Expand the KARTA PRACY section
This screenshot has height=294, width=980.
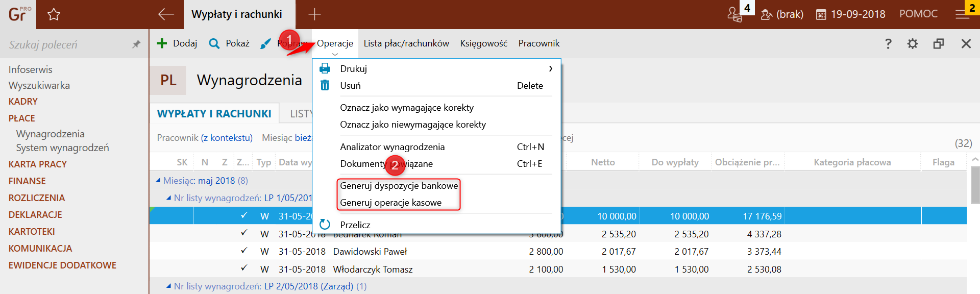tap(38, 164)
